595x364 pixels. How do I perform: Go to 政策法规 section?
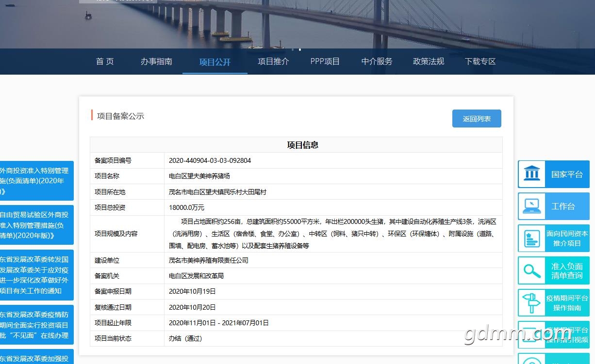tap(429, 62)
